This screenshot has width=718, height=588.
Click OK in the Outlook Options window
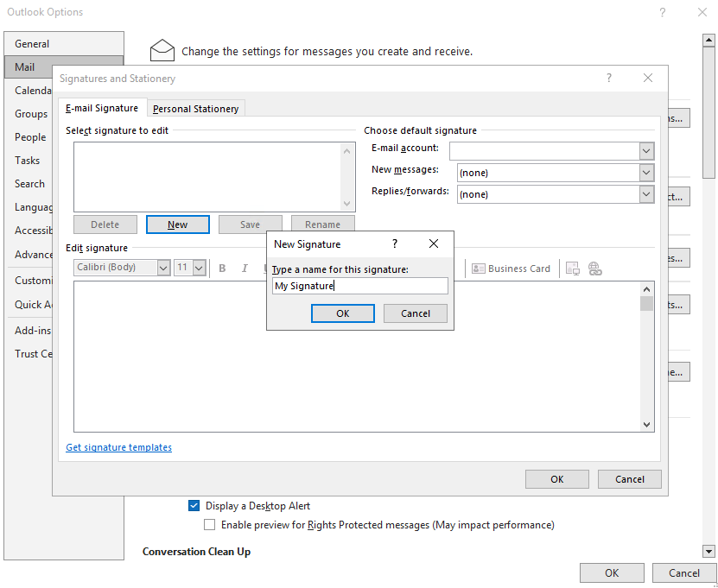612,573
